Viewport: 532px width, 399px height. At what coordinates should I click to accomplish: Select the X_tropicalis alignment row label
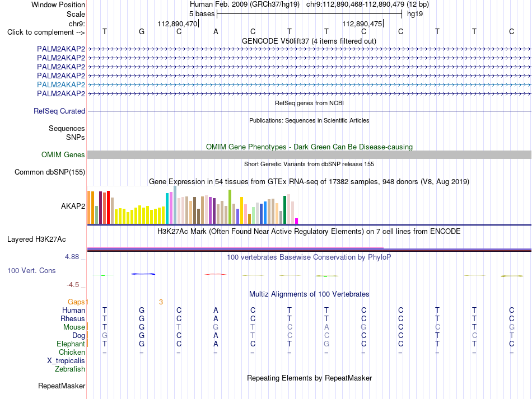66,361
